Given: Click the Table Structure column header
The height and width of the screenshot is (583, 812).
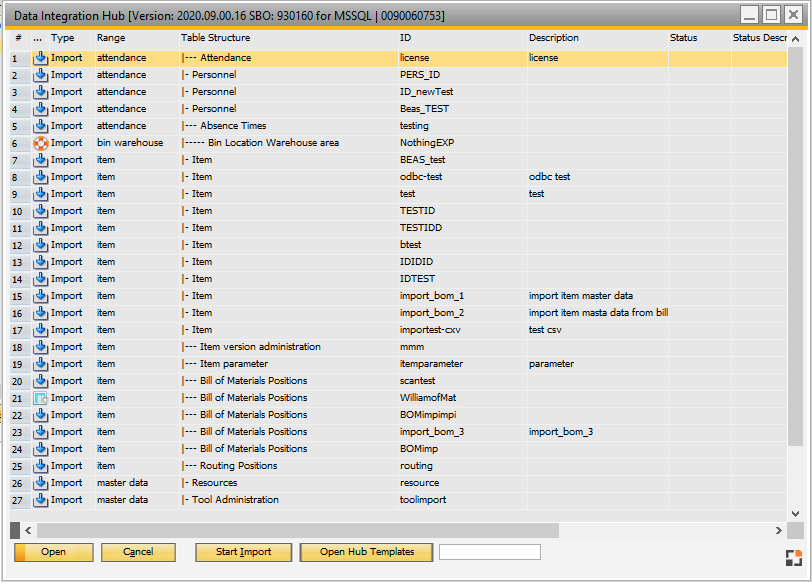Looking at the screenshot, I should pyautogui.click(x=215, y=38).
